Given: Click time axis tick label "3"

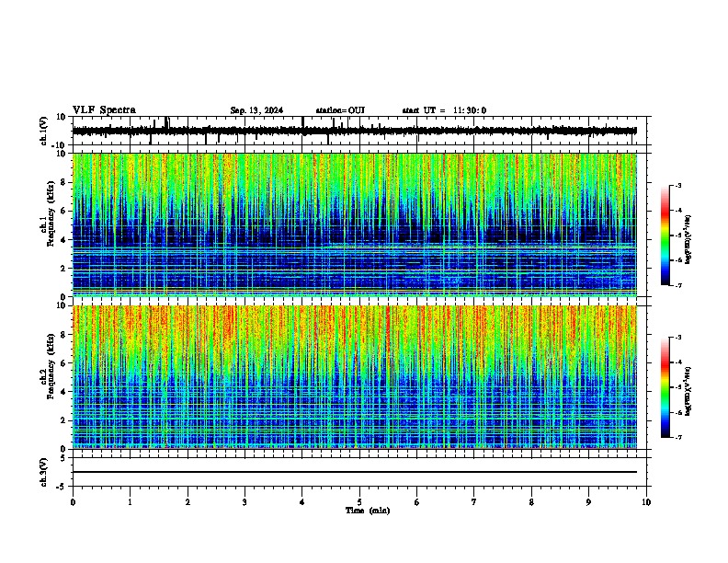Looking at the screenshot, I should click(245, 502).
